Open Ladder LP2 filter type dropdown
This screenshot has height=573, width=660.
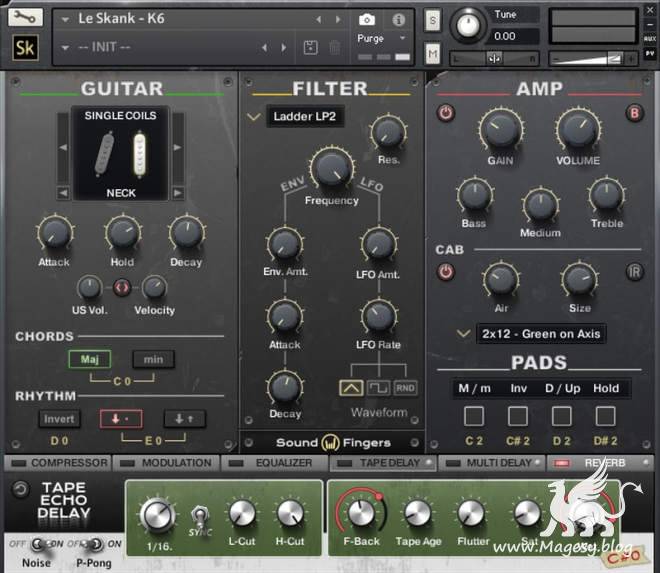(x=305, y=116)
